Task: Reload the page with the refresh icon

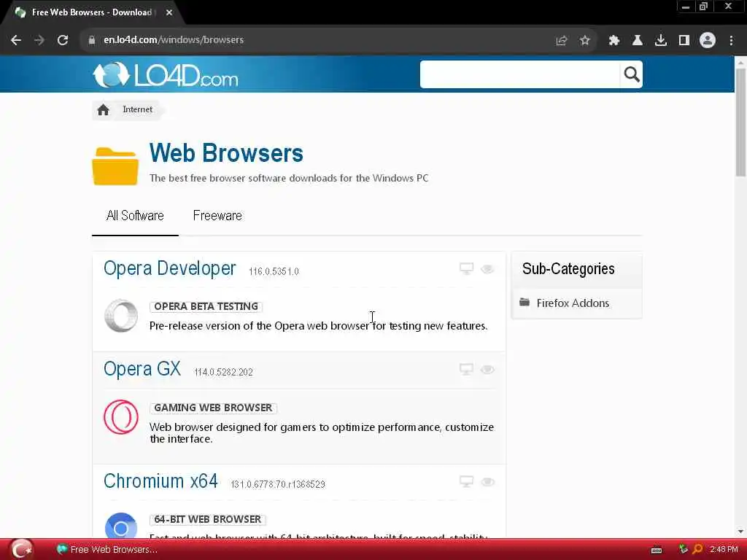Action: tap(63, 41)
